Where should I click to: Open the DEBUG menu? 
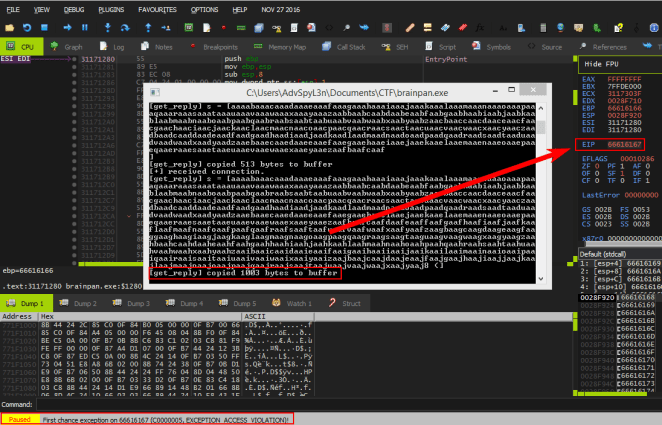pyautogui.click(x=74, y=9)
